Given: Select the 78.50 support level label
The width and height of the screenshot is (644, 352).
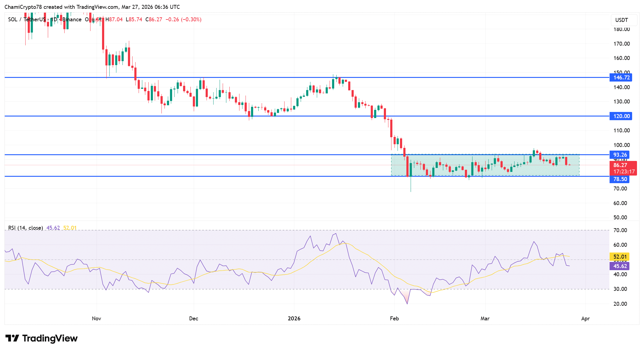Looking at the screenshot, I should pyautogui.click(x=619, y=179).
